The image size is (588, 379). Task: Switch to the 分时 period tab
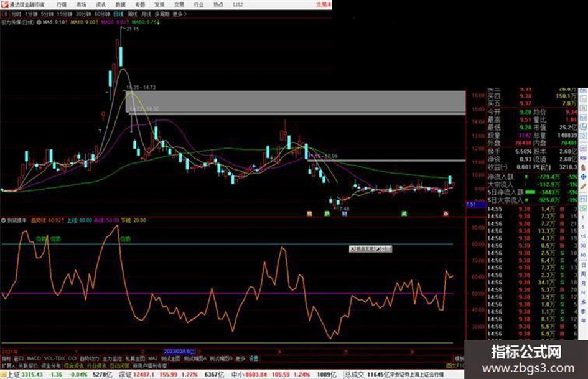coord(16,14)
